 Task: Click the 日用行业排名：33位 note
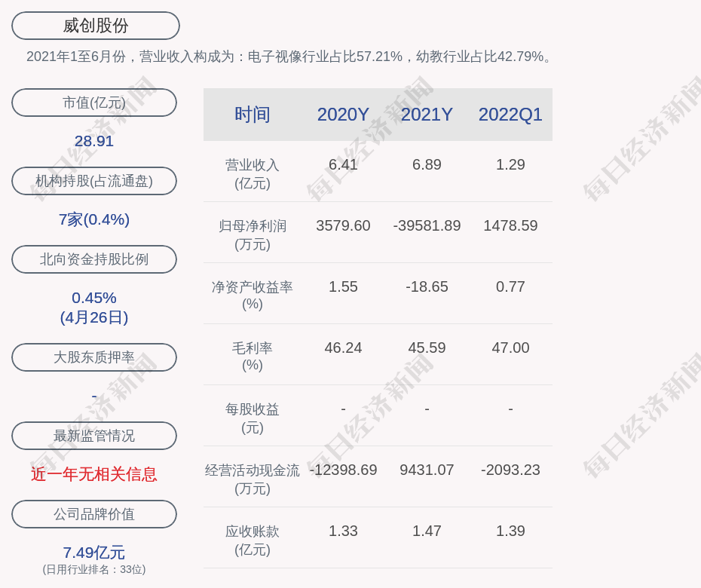pyautogui.click(x=94, y=569)
